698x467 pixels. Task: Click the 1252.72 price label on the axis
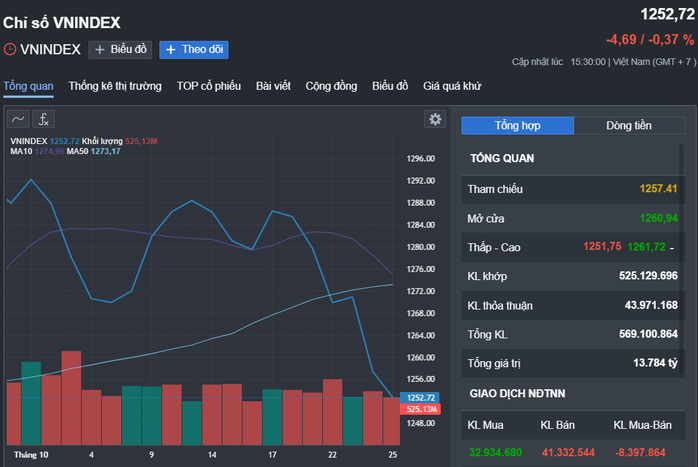tap(420, 398)
